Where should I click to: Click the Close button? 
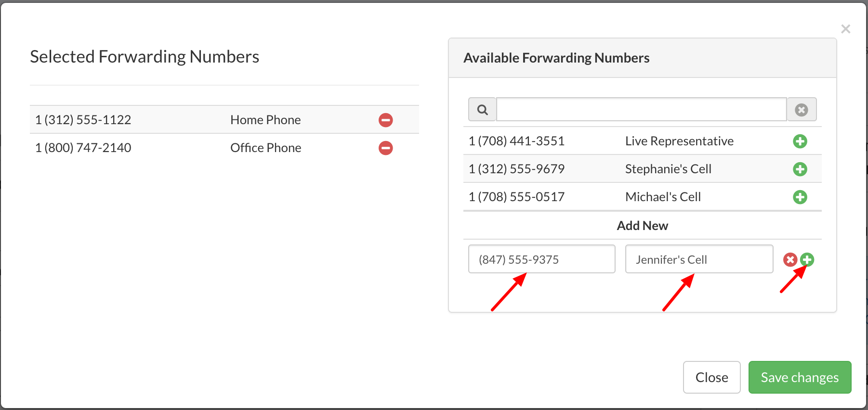(711, 377)
